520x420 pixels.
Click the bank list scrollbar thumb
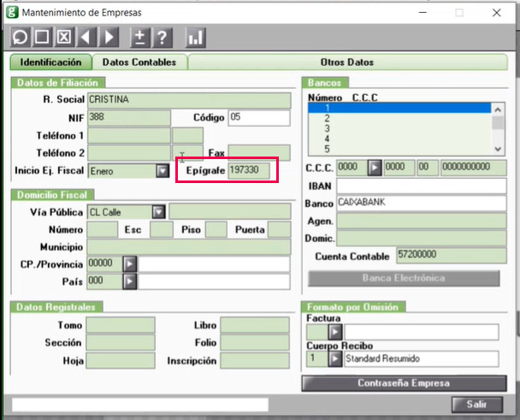(x=498, y=122)
